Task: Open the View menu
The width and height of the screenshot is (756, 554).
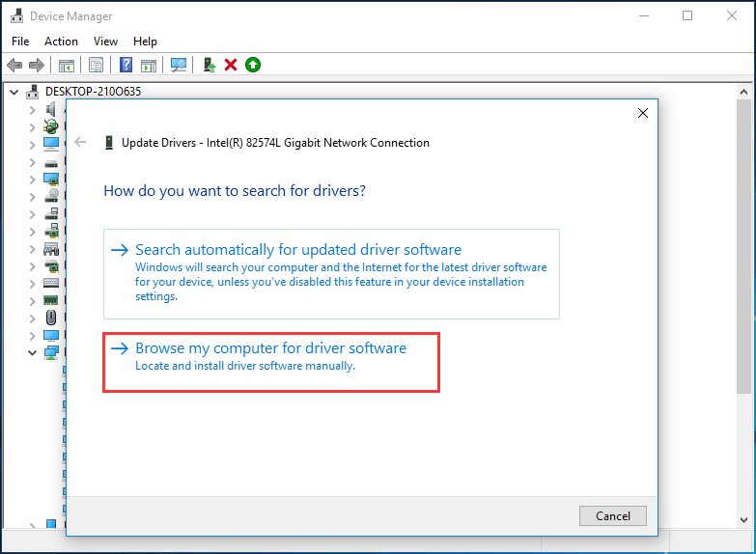Action: (105, 42)
